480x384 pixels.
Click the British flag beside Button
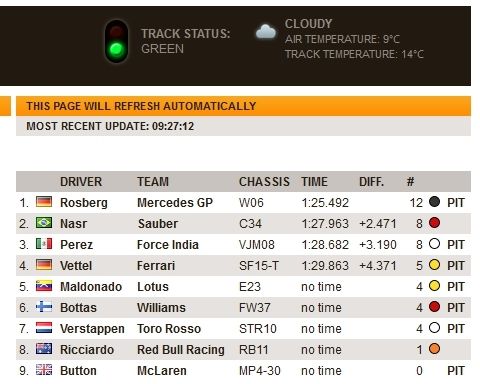[x=44, y=370]
